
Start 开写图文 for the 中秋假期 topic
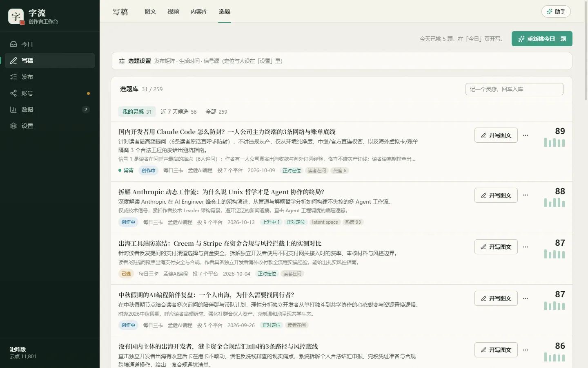pyautogui.click(x=496, y=298)
